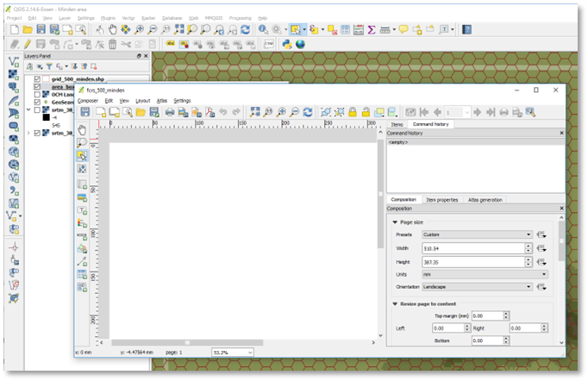Viewport: 588px width, 381px height.
Task: Collapse the Page size section
Action: [x=395, y=222]
